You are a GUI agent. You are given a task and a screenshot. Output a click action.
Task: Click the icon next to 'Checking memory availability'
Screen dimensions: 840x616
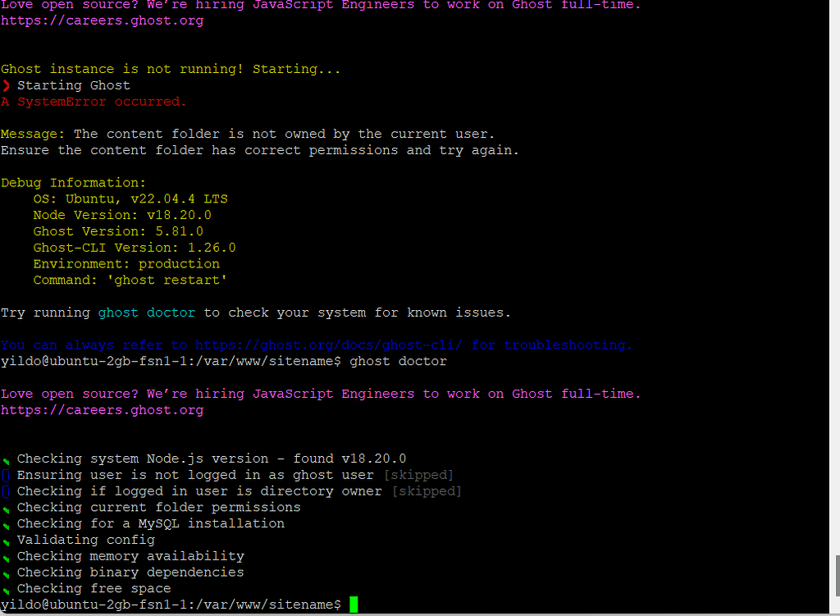pos(7,556)
